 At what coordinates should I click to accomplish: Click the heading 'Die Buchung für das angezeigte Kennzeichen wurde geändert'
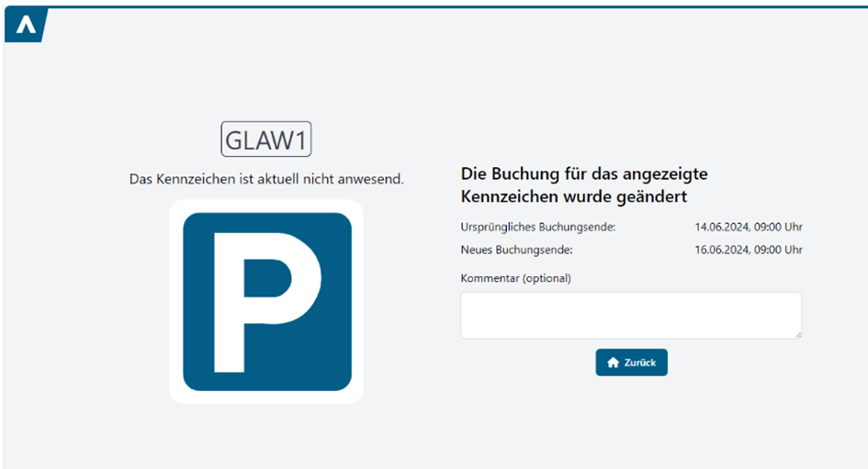pos(584,185)
